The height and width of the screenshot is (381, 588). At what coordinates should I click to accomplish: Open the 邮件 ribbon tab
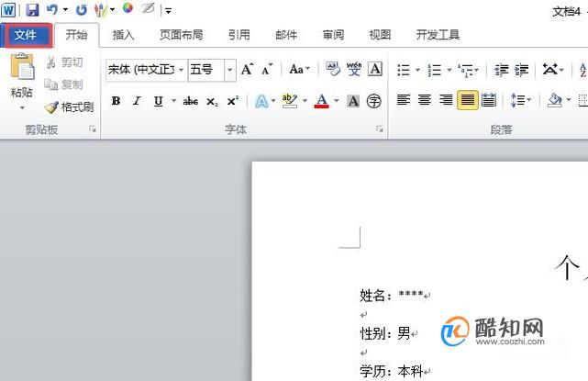click(x=286, y=35)
